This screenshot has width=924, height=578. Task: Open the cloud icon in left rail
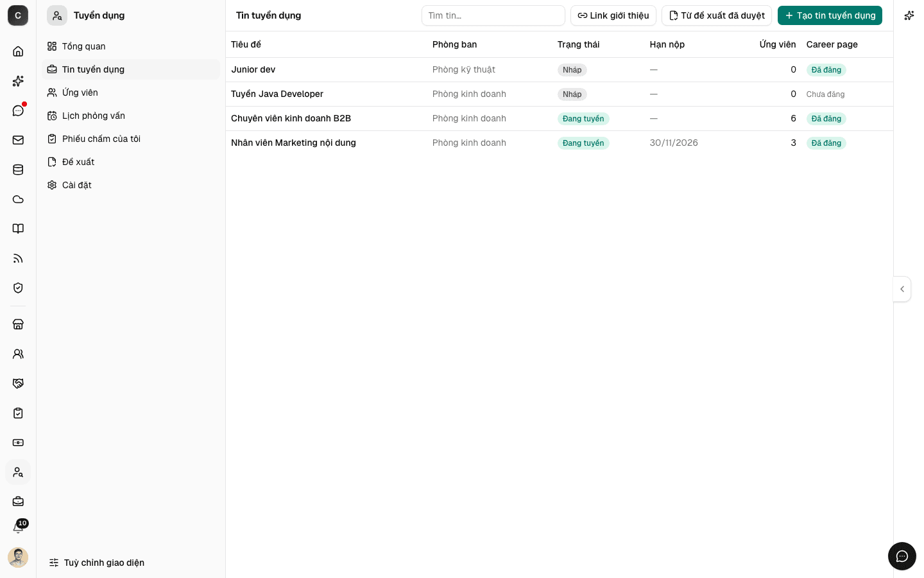(18, 199)
